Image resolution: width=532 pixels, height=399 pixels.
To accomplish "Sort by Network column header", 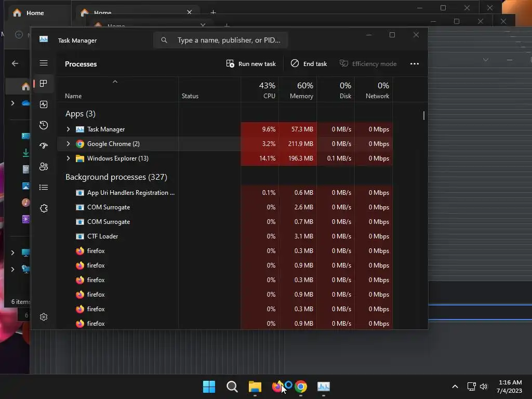I will 374,90.
